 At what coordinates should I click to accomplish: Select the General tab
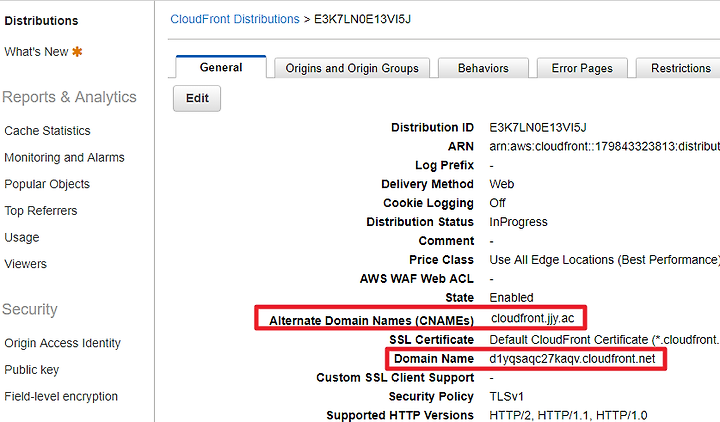pos(221,68)
